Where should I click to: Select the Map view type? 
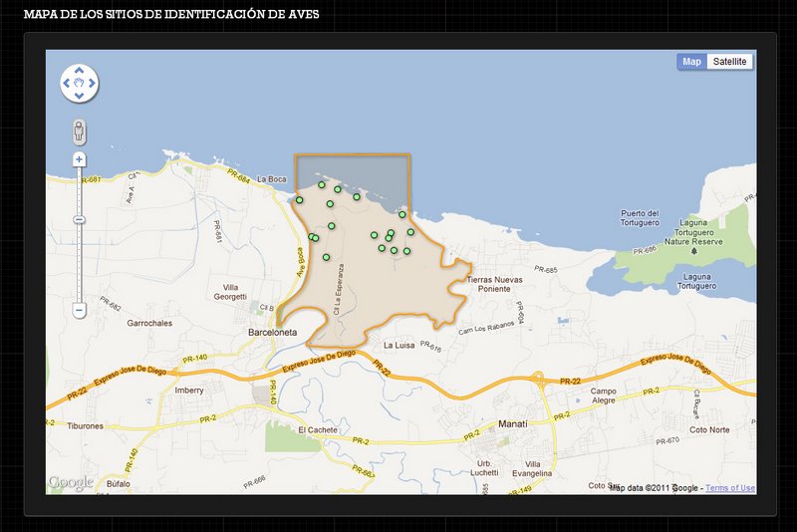click(x=691, y=62)
